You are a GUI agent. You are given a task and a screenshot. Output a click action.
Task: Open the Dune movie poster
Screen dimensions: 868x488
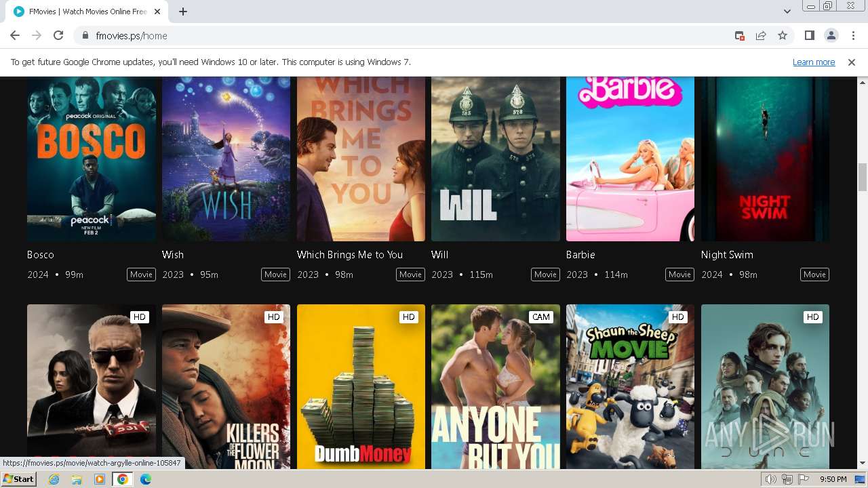(x=765, y=386)
